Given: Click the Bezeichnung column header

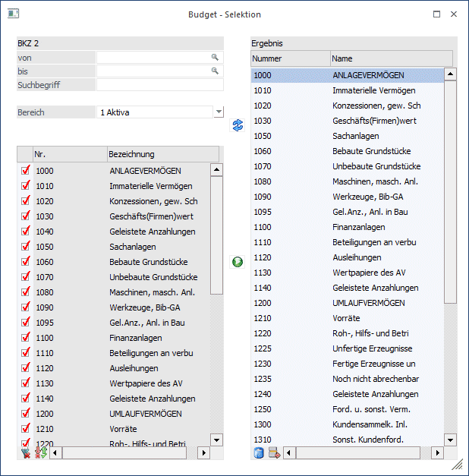Looking at the screenshot, I should [162, 154].
